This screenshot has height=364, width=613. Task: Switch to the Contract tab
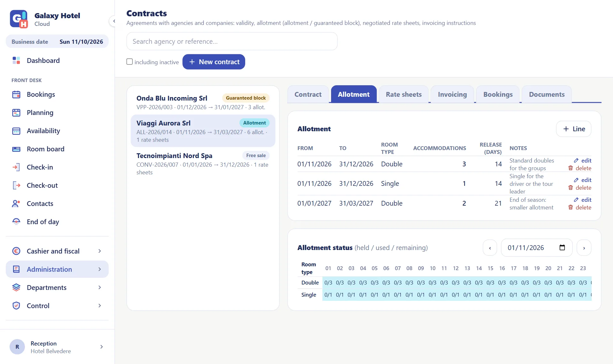pyautogui.click(x=308, y=94)
